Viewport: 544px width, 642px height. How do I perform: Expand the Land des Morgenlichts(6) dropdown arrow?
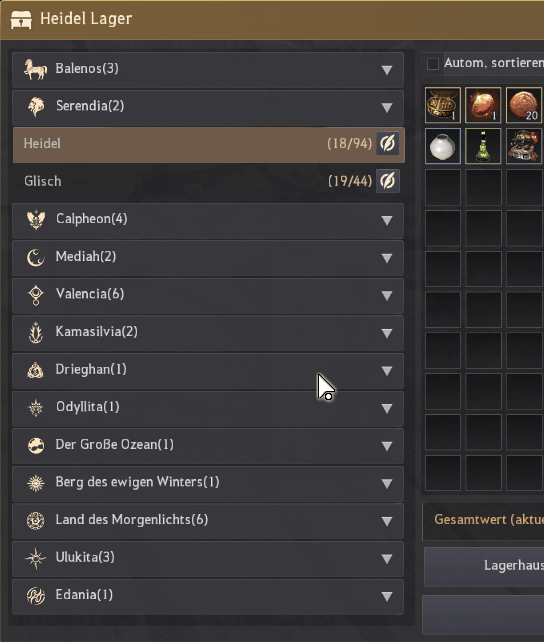point(387,521)
